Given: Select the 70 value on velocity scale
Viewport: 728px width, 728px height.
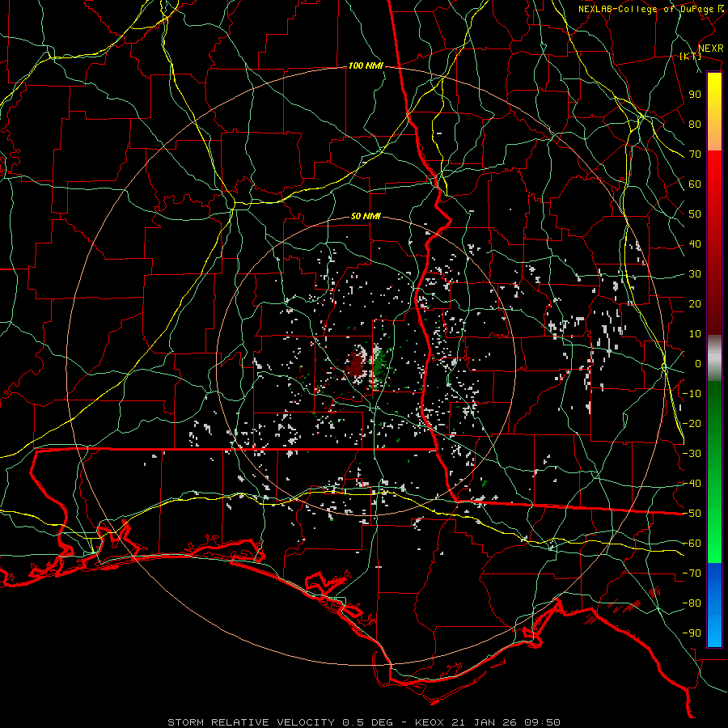Looking at the screenshot, I should pyautogui.click(x=695, y=154).
